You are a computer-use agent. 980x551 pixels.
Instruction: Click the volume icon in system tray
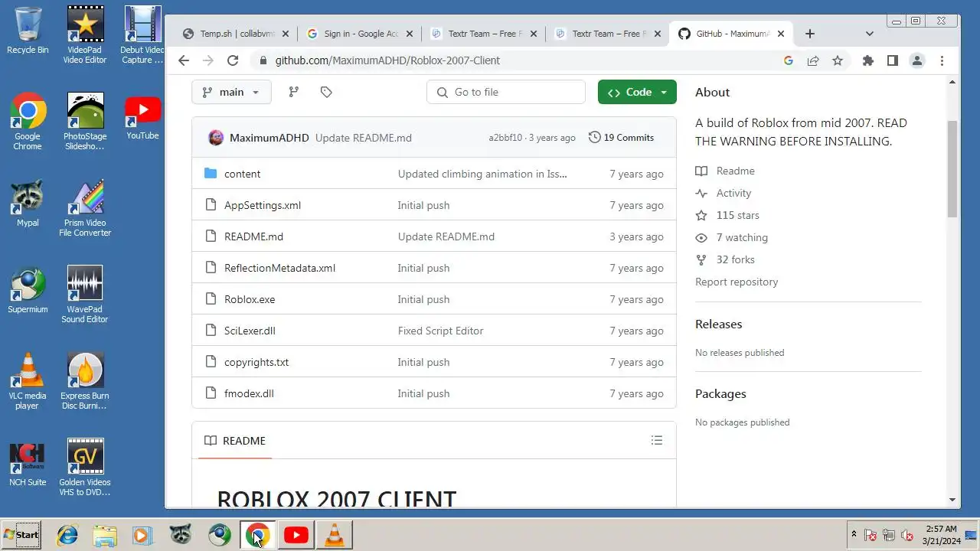point(907,535)
